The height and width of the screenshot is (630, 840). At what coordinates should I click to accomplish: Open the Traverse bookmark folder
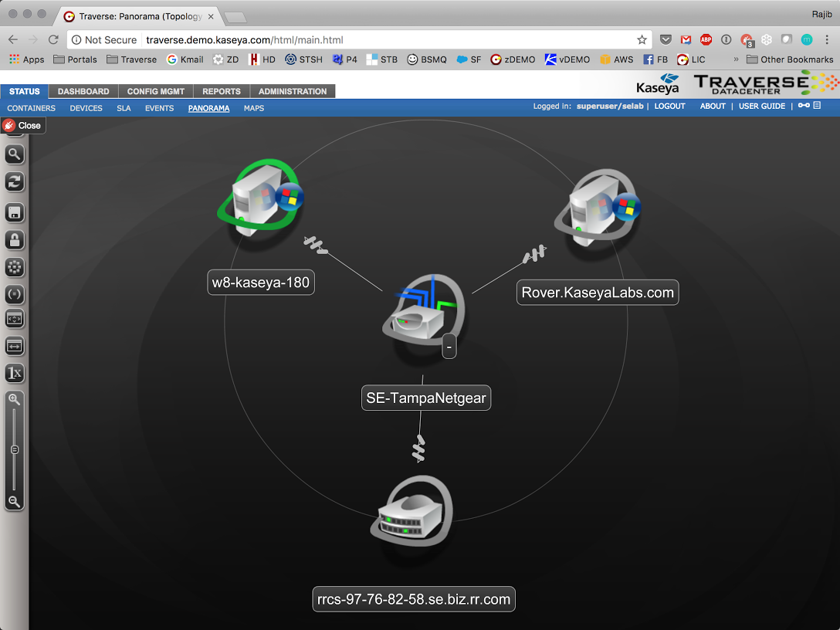pos(131,59)
